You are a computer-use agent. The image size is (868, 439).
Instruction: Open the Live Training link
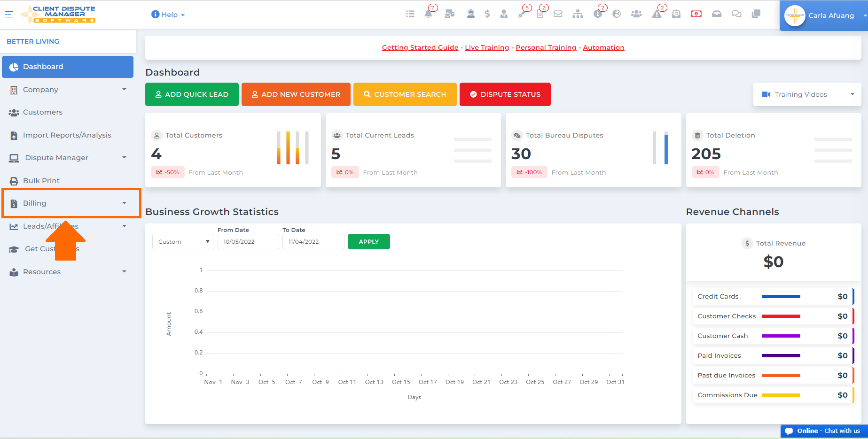pyautogui.click(x=487, y=47)
